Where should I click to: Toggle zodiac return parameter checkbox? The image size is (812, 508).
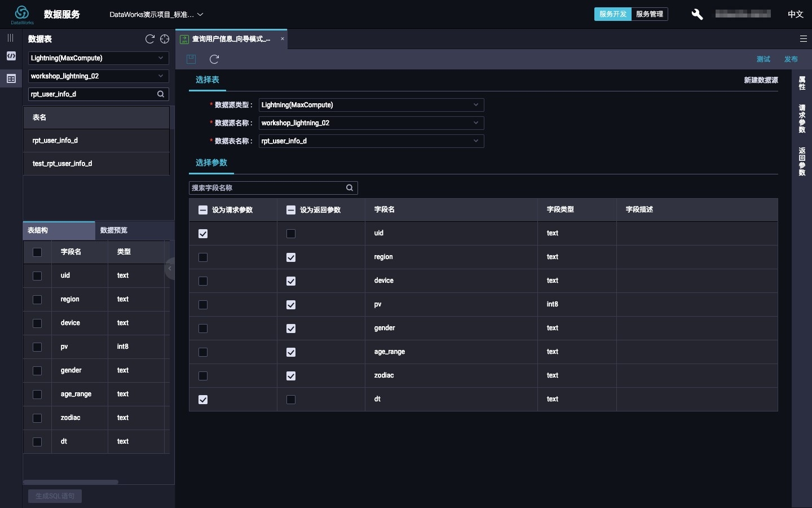coord(291,376)
